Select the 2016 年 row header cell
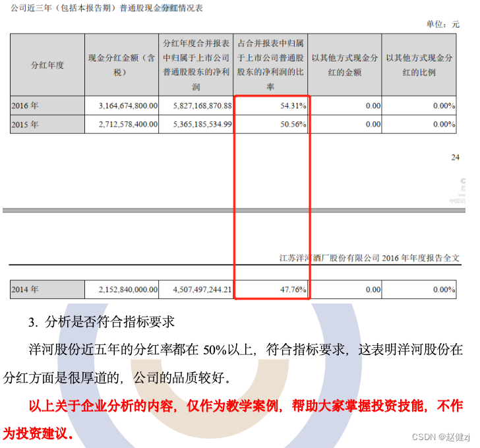 point(47,106)
